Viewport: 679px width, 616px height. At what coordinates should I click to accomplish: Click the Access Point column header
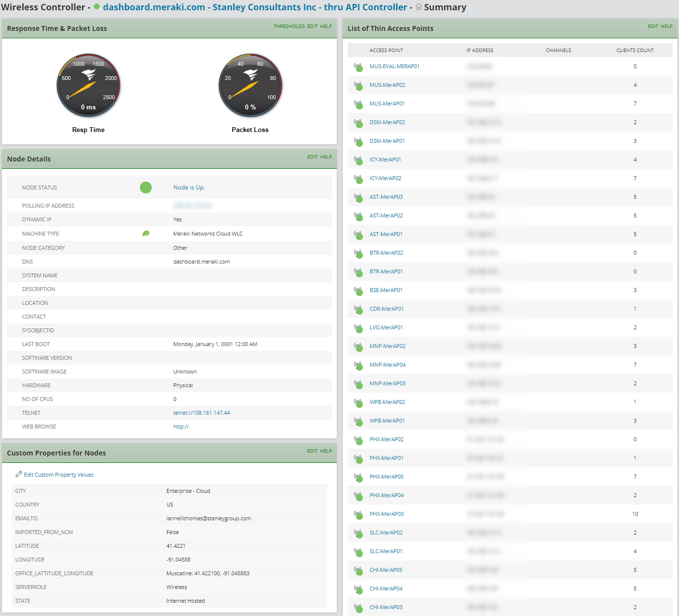tap(386, 51)
